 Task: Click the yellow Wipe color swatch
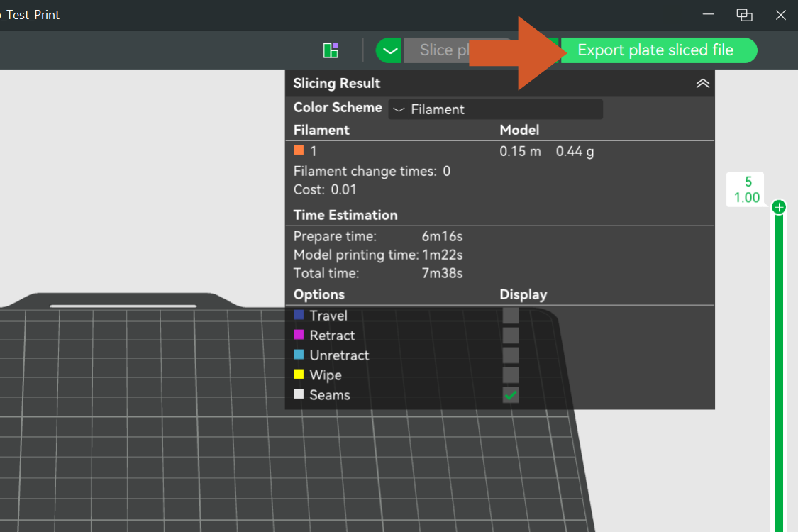coord(299,375)
